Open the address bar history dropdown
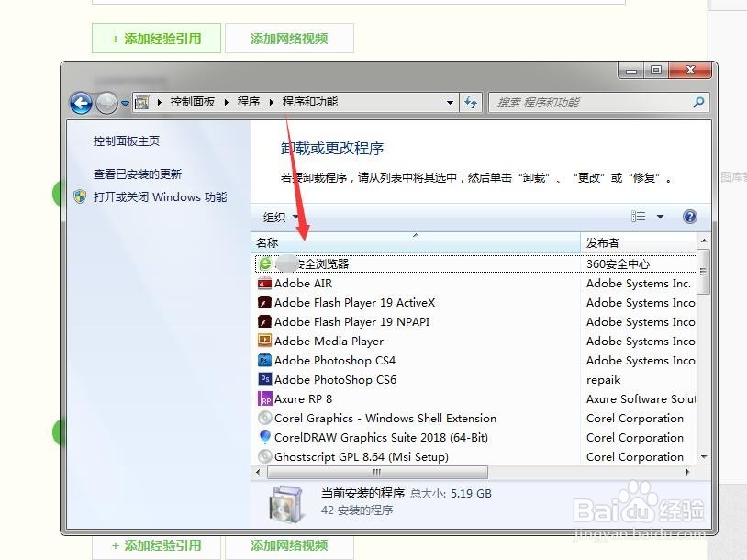The height and width of the screenshot is (560, 747). pyautogui.click(x=450, y=103)
